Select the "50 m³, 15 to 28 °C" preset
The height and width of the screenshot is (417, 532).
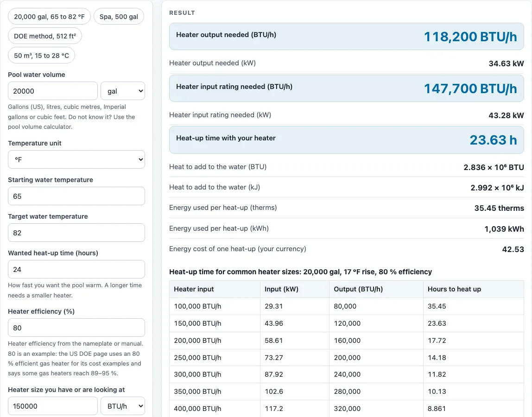pos(41,55)
